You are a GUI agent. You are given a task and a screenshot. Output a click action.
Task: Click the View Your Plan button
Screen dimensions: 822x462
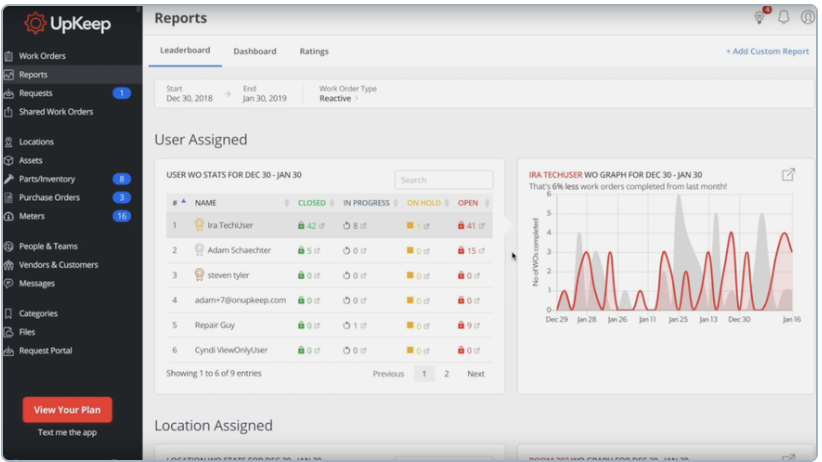[x=67, y=410]
